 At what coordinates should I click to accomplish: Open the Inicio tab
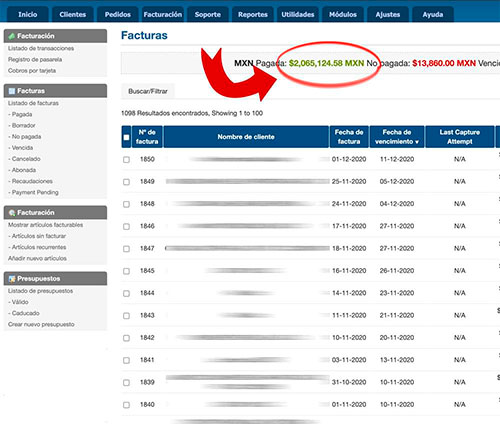pos(28,15)
